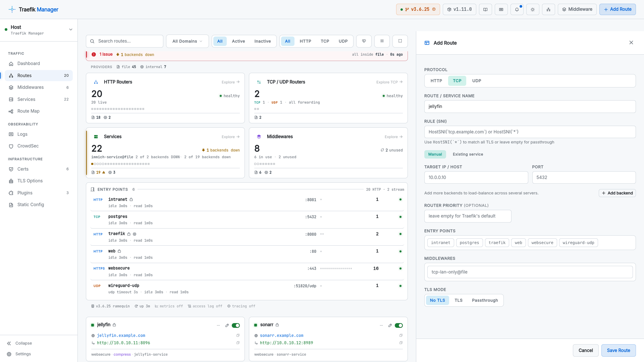644x362 pixels.
Task: Cancel the Add Route form
Action: (586, 350)
